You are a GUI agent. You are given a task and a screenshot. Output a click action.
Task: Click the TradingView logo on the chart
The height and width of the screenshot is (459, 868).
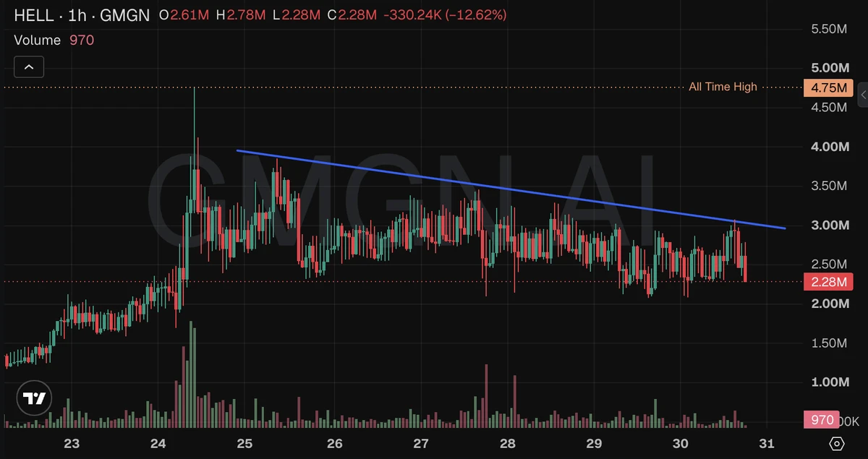click(x=34, y=398)
